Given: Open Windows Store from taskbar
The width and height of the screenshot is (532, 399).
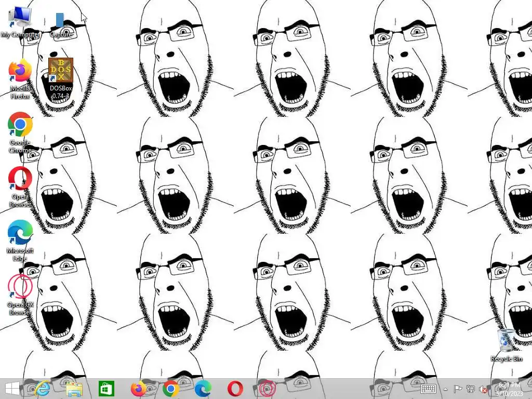Looking at the screenshot, I should 106,389.
